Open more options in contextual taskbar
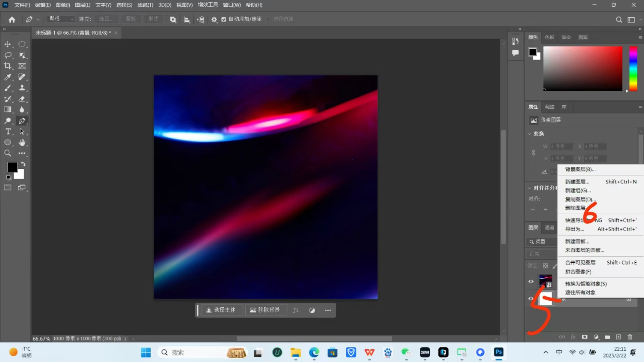The height and width of the screenshot is (362, 644). pos(328,310)
